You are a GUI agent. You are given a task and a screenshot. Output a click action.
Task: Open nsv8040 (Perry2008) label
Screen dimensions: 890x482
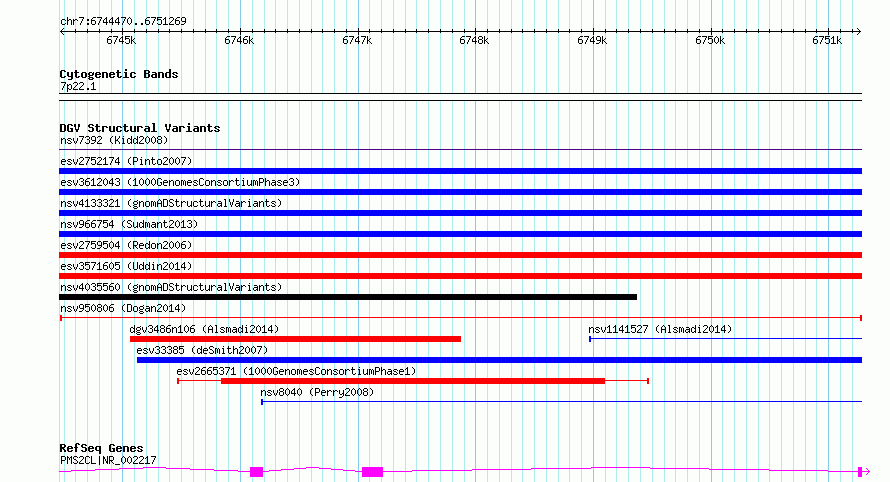click(317, 392)
